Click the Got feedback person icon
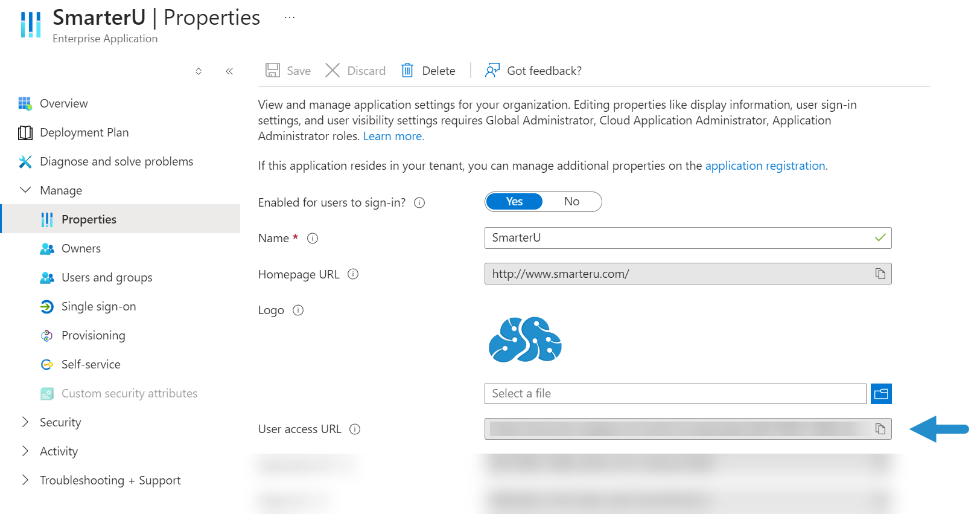This screenshot has width=980, height=514. click(x=492, y=71)
